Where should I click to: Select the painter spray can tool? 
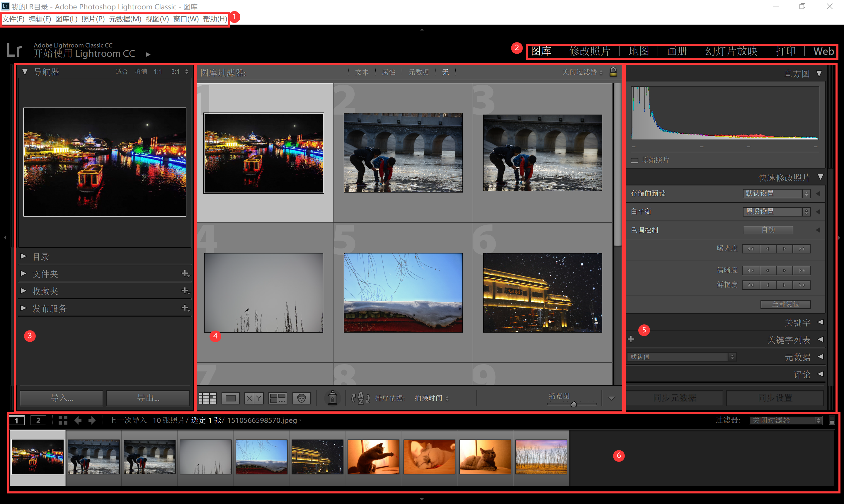pos(333,398)
